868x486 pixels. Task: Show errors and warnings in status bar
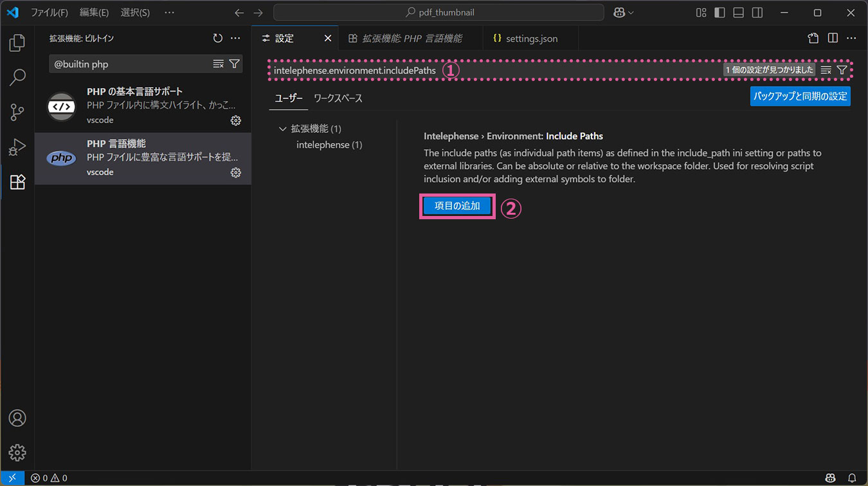click(49, 478)
